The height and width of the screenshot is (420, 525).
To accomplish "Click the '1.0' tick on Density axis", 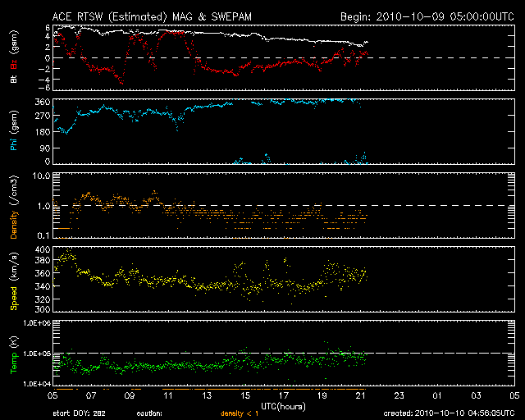I will click(43, 206).
